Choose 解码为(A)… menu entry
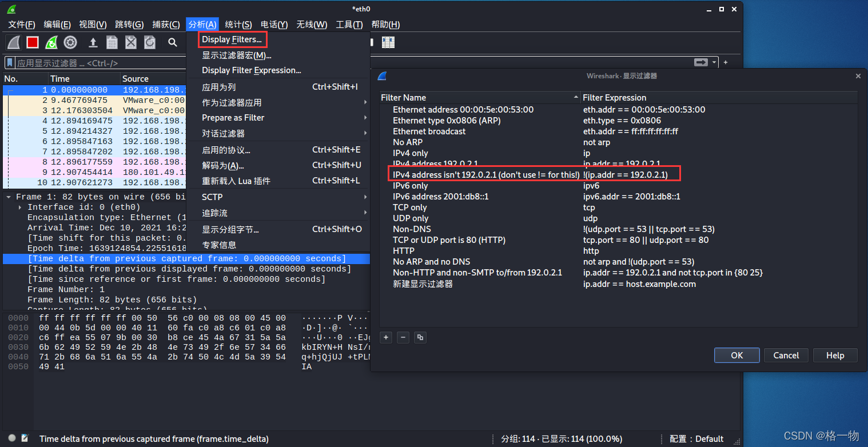The height and width of the screenshot is (447, 868). pyautogui.click(x=278, y=165)
